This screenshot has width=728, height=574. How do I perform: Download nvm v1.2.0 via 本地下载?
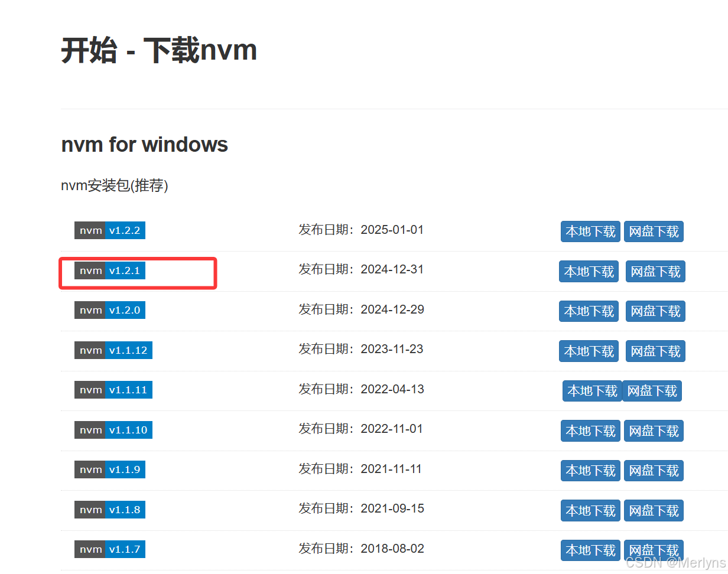(589, 311)
